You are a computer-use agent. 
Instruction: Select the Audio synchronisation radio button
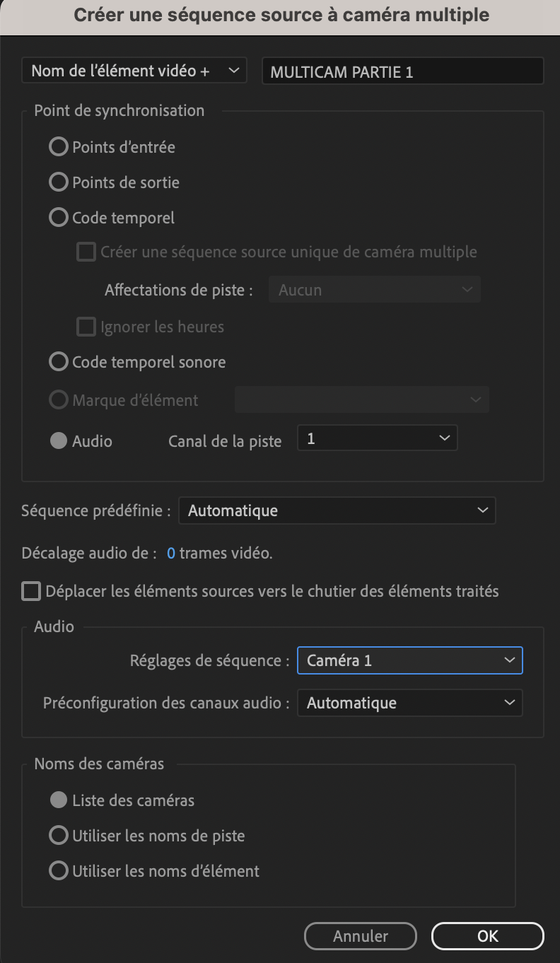click(59, 441)
